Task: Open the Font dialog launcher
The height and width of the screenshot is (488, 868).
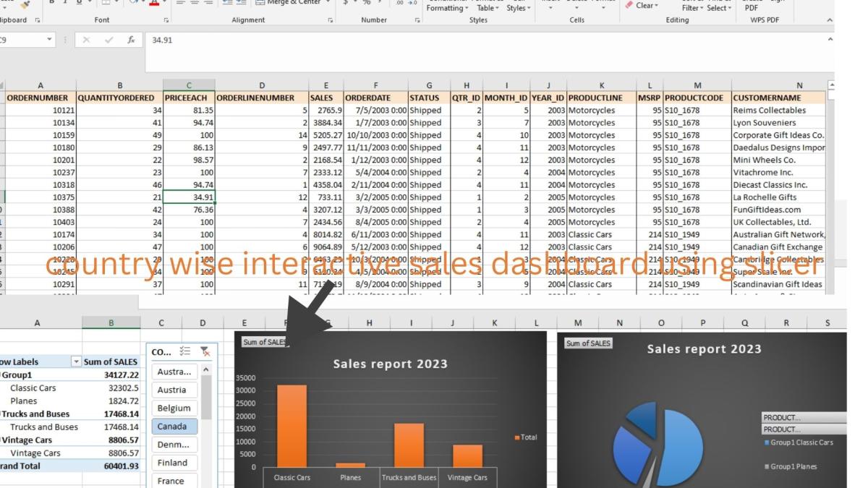Action: (166, 20)
